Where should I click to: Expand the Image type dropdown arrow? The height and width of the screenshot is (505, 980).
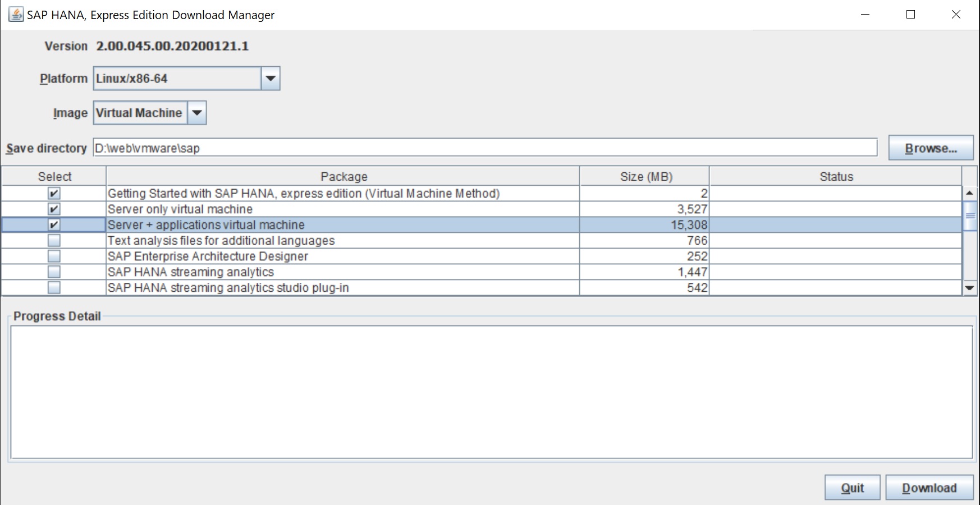click(x=197, y=113)
